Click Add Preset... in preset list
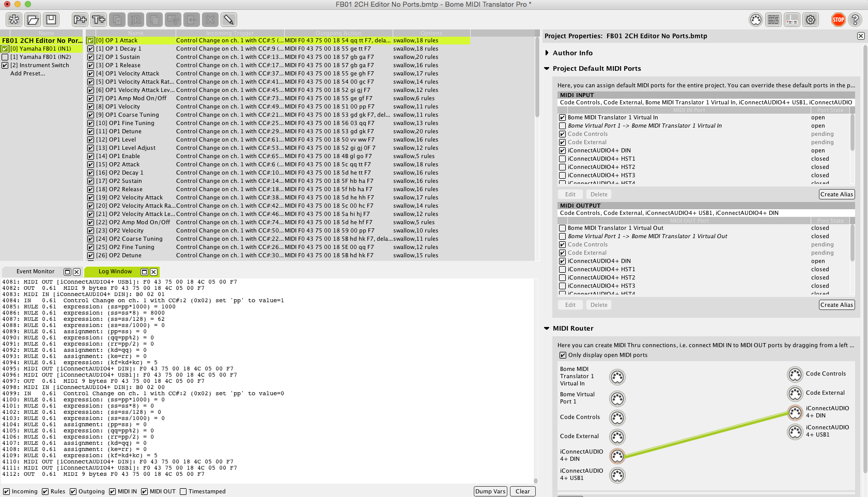The width and height of the screenshot is (868, 497). (x=27, y=74)
